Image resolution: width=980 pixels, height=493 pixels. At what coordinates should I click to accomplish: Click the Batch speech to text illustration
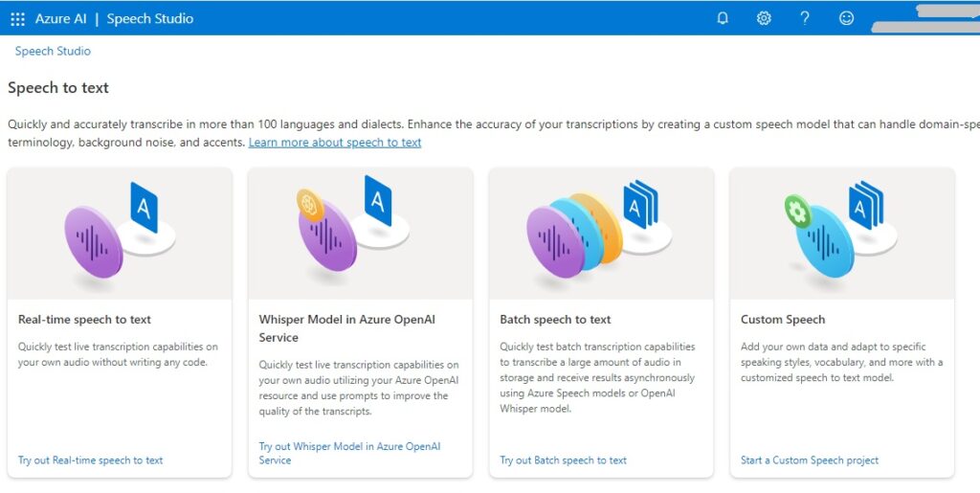tap(601, 234)
